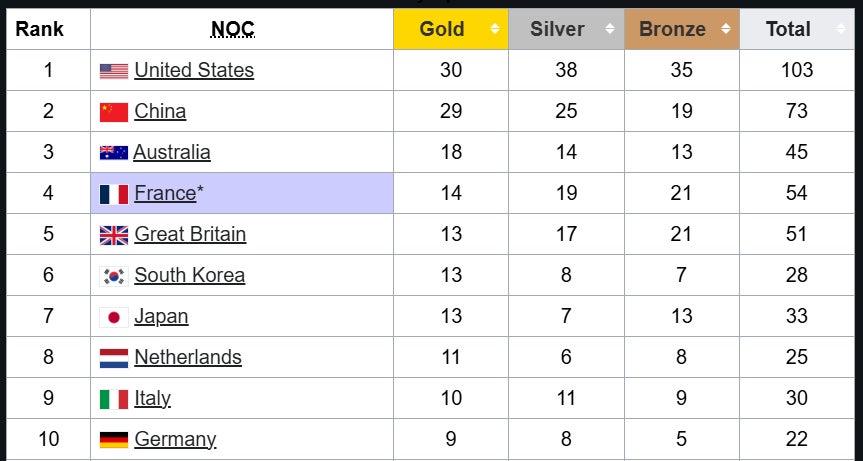This screenshot has width=863, height=461.
Task: Click the Australia flag icon
Action: point(114,153)
